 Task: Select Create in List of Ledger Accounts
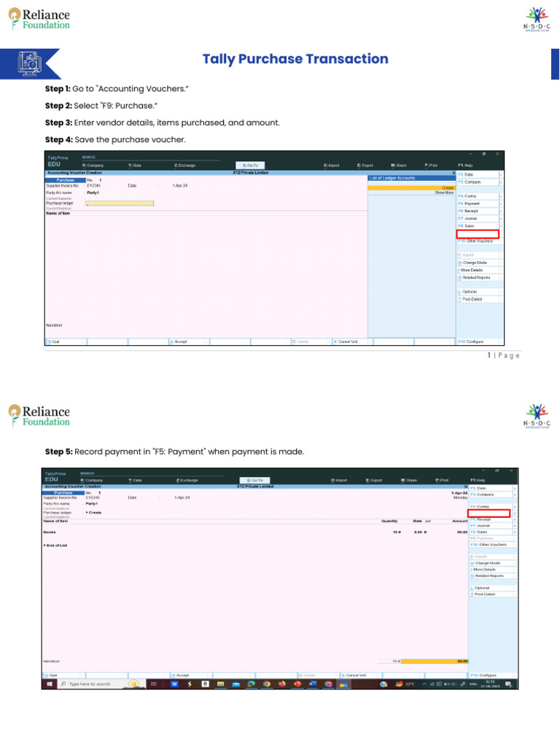411,187
